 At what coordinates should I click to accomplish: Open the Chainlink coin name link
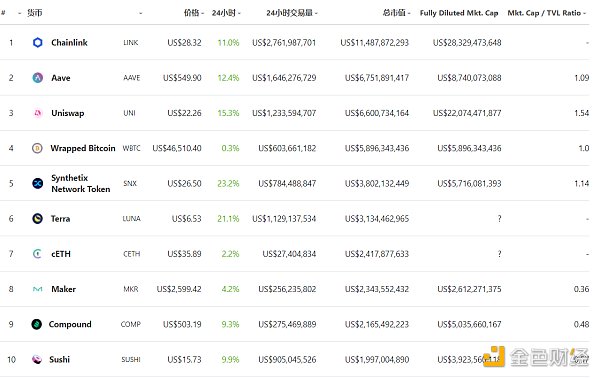(x=69, y=42)
